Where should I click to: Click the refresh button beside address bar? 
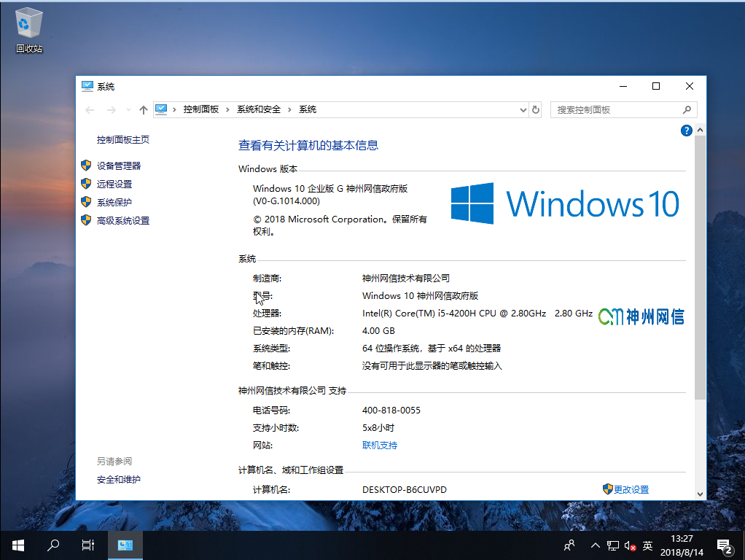point(536,110)
